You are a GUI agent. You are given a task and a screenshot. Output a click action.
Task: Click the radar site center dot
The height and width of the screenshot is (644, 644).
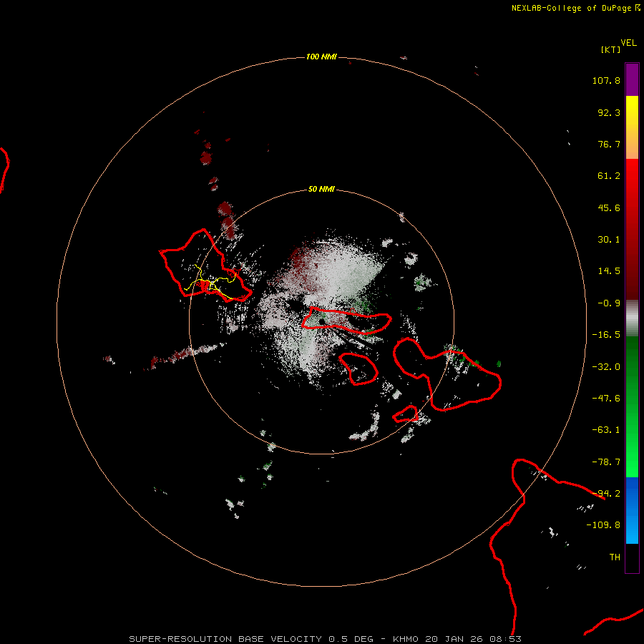pos(321,321)
